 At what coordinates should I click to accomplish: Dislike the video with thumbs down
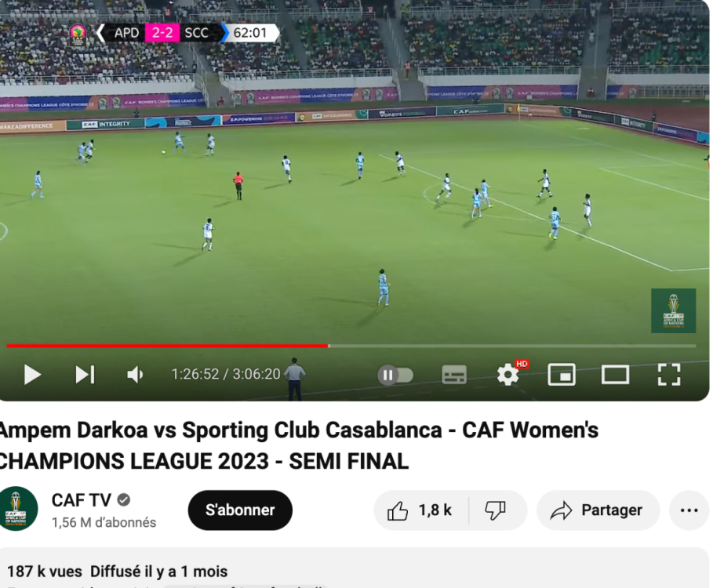[497, 510]
